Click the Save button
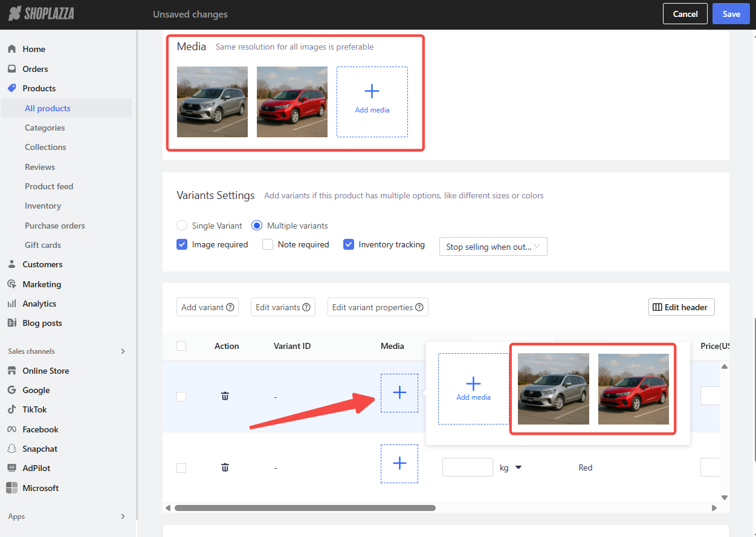This screenshot has height=537, width=756. pyautogui.click(x=731, y=14)
